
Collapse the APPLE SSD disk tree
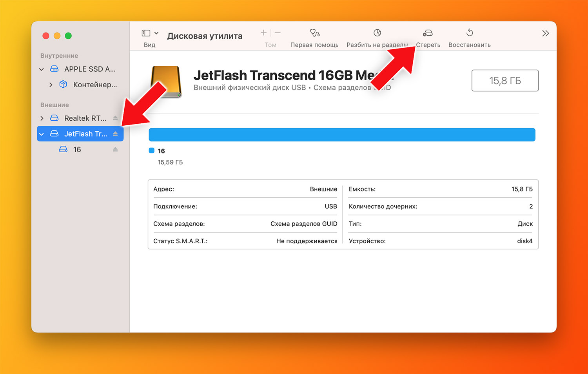coord(42,69)
